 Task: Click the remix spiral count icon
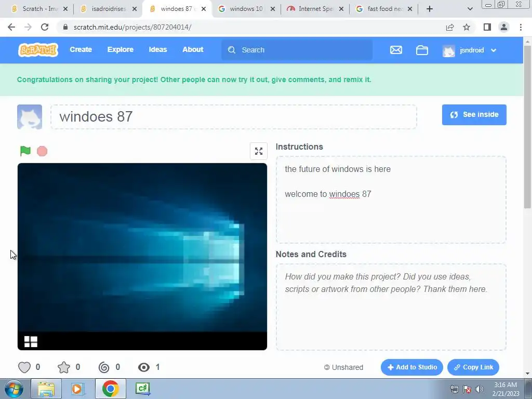104,367
